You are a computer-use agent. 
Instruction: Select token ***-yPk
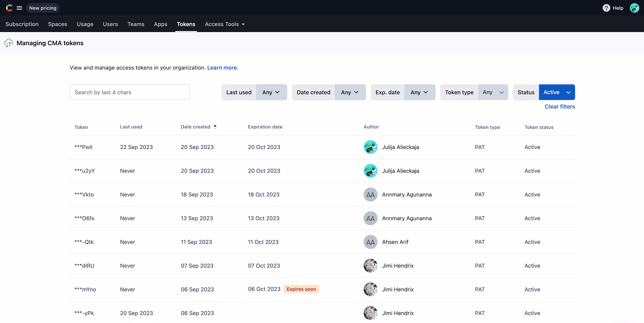(x=84, y=313)
